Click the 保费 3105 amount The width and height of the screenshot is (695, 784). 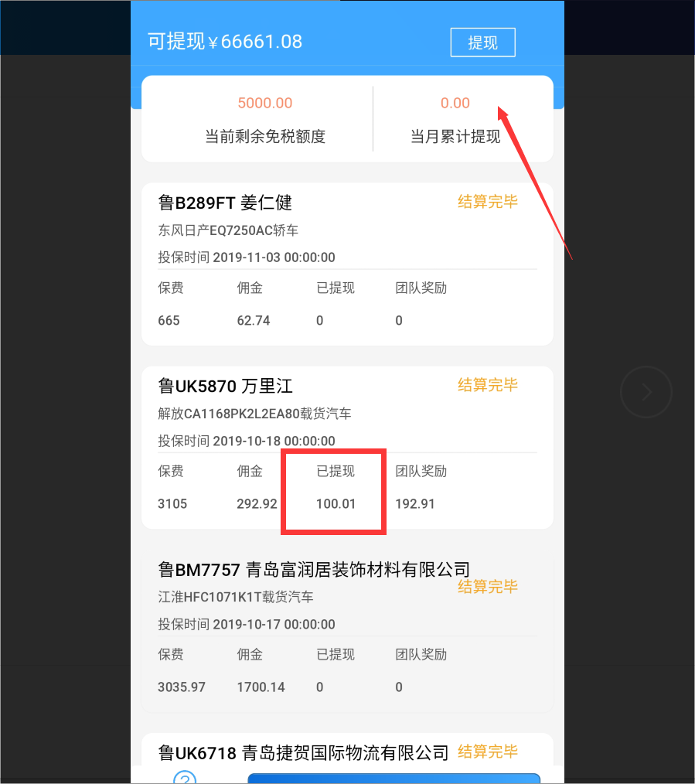coord(172,503)
